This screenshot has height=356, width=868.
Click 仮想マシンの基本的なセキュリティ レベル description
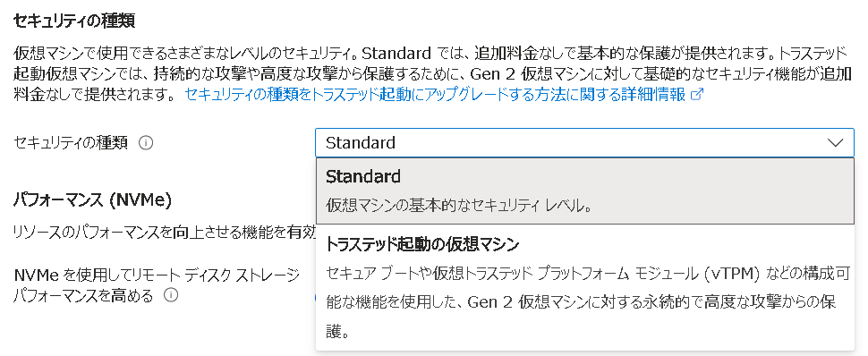pos(459,206)
